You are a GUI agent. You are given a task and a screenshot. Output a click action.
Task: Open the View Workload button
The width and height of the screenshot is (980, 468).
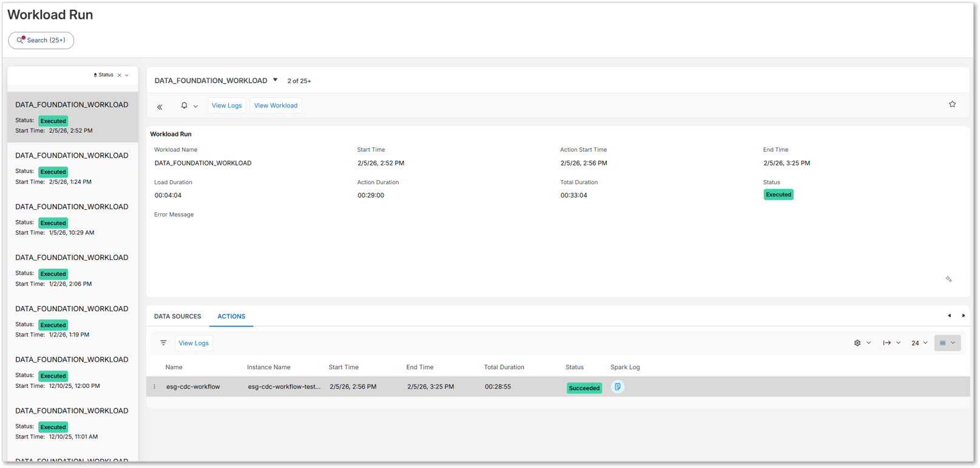275,105
